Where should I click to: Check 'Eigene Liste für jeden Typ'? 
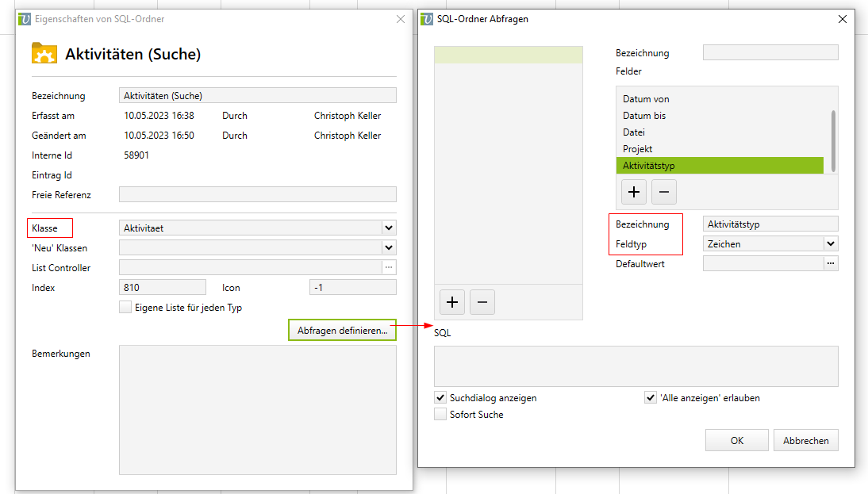click(125, 308)
